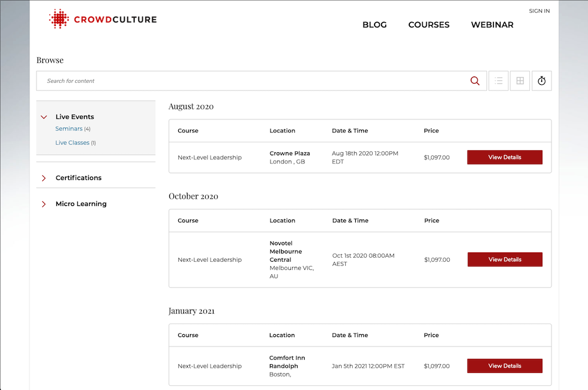The height and width of the screenshot is (390, 588).
Task: Click the $1,097.00 price in August table
Action: click(x=436, y=158)
